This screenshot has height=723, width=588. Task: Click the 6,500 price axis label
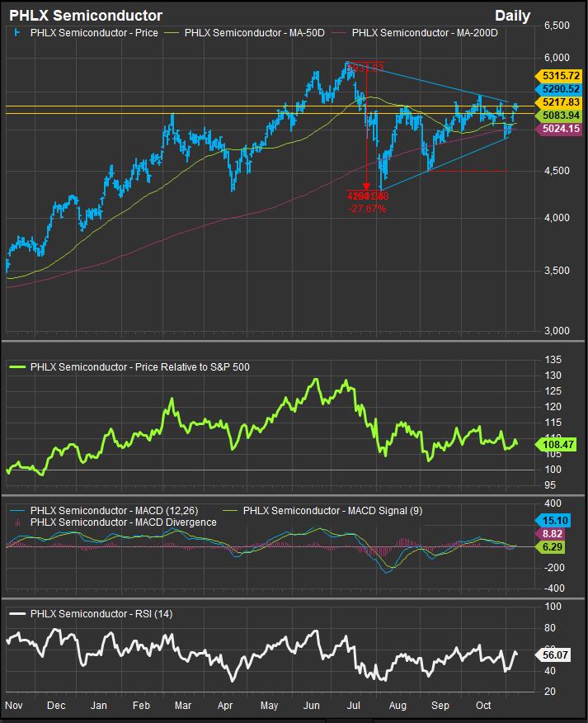557,26
